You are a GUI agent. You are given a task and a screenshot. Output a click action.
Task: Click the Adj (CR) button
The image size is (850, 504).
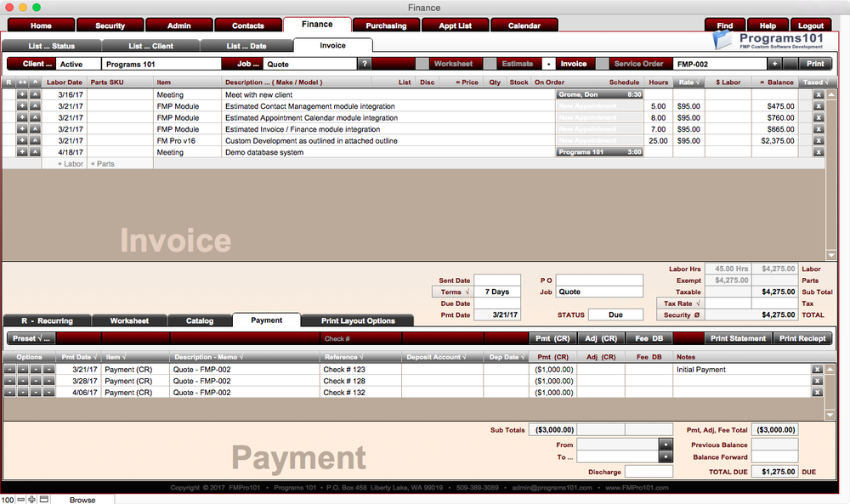pyautogui.click(x=601, y=338)
